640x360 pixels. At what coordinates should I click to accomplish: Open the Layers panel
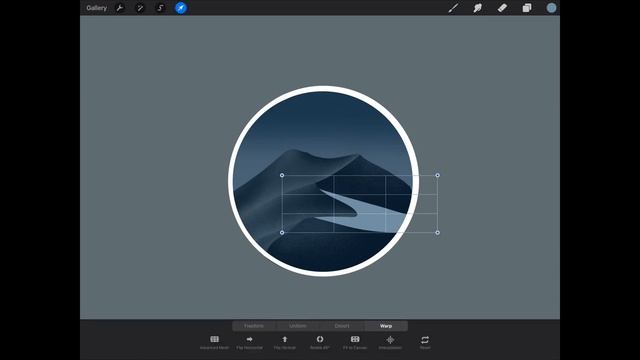[527, 8]
